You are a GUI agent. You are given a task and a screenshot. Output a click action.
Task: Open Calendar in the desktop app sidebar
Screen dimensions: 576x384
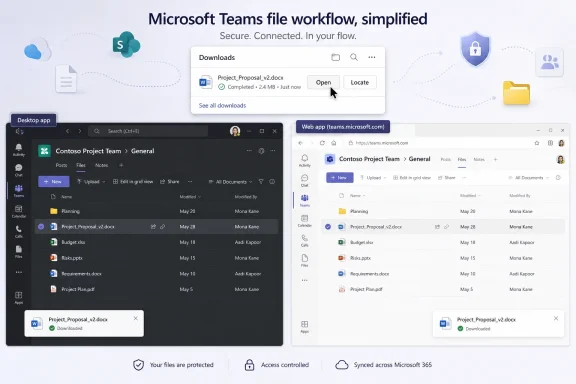[x=19, y=211]
